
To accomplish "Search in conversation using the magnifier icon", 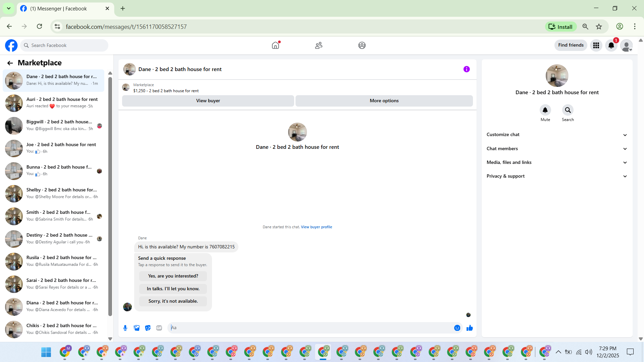I will [x=568, y=110].
